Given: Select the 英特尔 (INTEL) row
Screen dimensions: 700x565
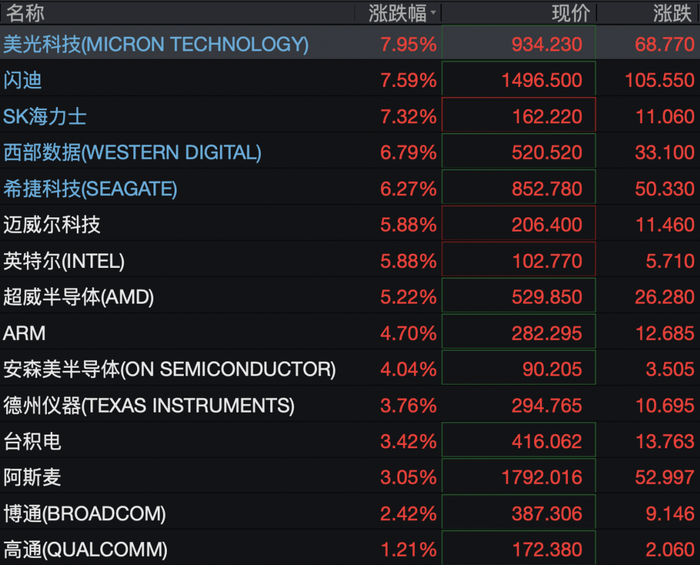Looking at the screenshot, I should click(350, 261).
